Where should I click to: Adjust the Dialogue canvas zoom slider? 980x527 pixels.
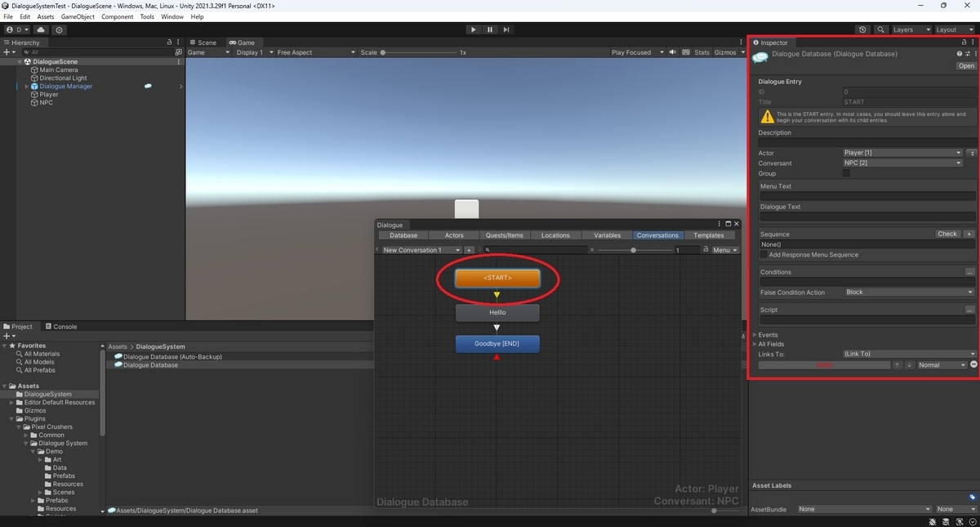tap(635, 250)
